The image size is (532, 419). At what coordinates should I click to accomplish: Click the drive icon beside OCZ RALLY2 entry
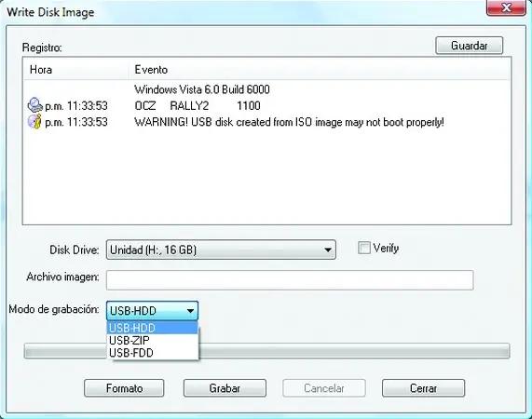[34, 105]
